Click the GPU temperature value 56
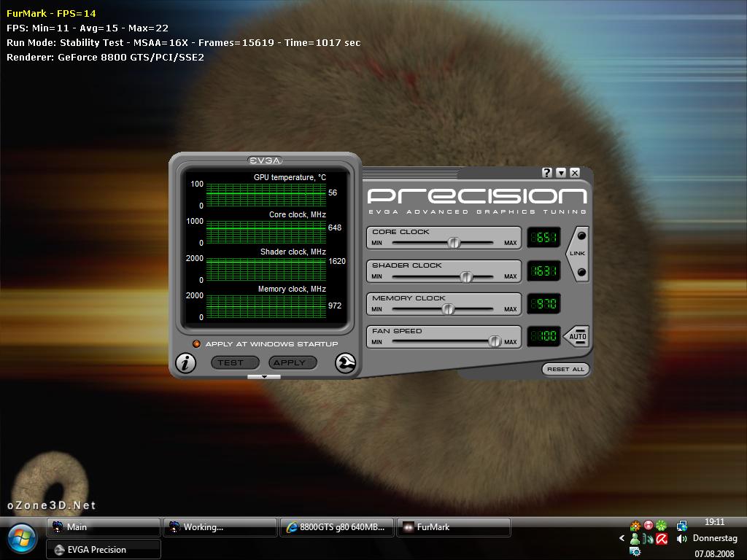This screenshot has width=747, height=560. coord(333,192)
